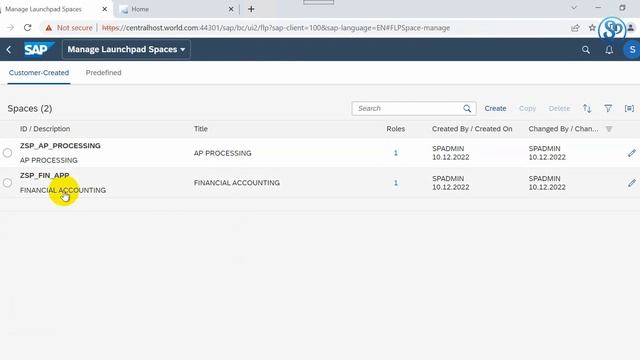This screenshot has width=640, height=360.
Task: Click the Create button
Action: click(495, 109)
